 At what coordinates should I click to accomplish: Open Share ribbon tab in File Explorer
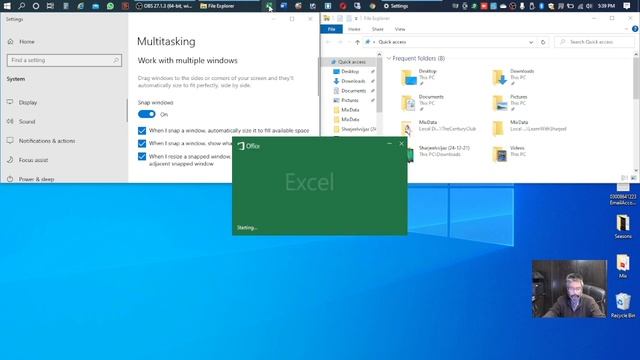378,29
